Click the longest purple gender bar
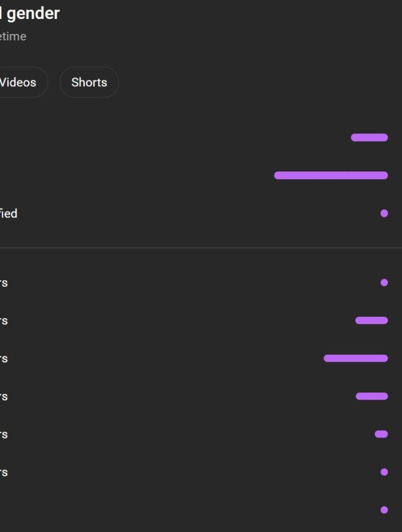This screenshot has width=402, height=532. click(330, 176)
